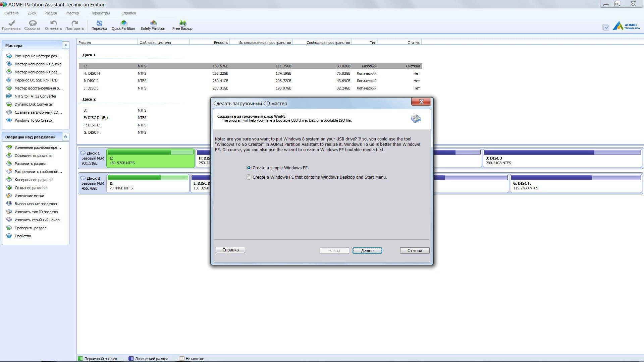The width and height of the screenshot is (644, 362).
Task: Click the AOMEI Technology logo
Action: (627, 26)
